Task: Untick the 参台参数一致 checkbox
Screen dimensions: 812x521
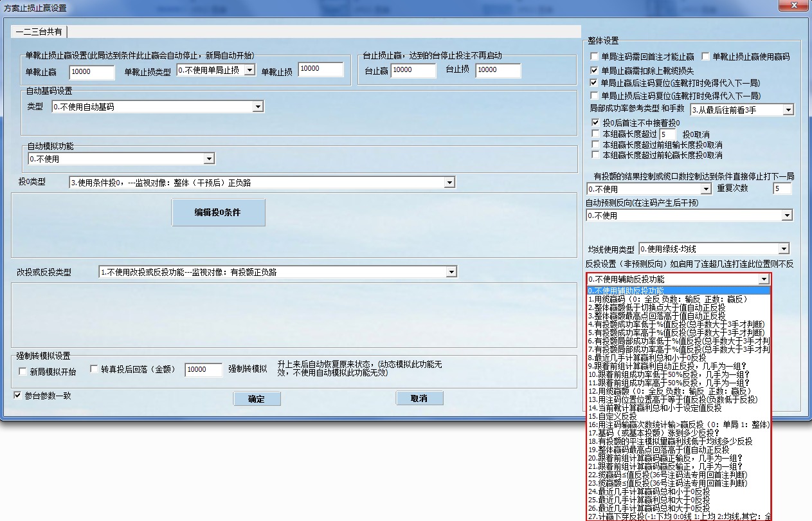Action: pyautogui.click(x=17, y=396)
